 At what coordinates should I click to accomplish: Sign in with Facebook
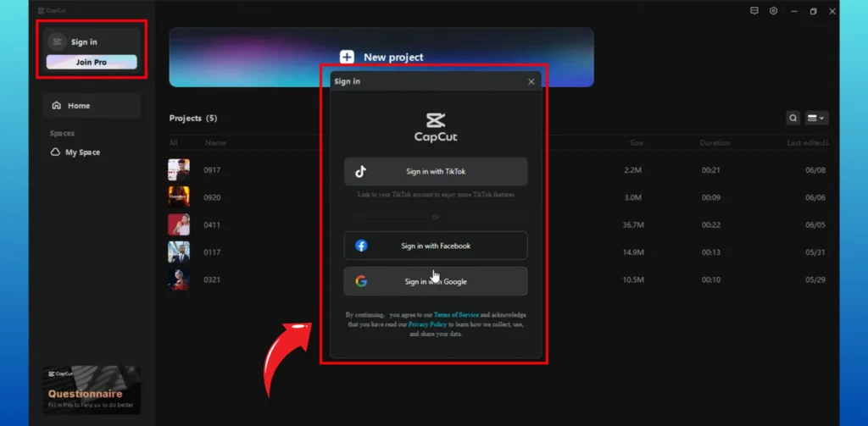436,246
